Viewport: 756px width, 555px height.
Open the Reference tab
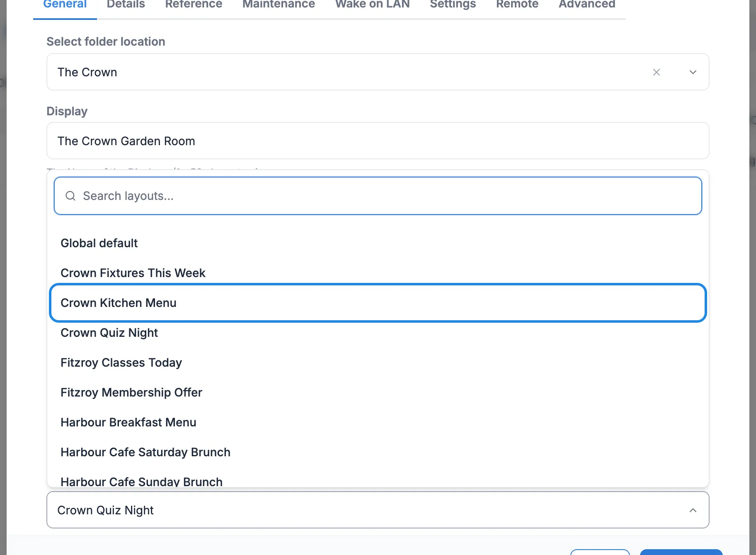(x=194, y=5)
